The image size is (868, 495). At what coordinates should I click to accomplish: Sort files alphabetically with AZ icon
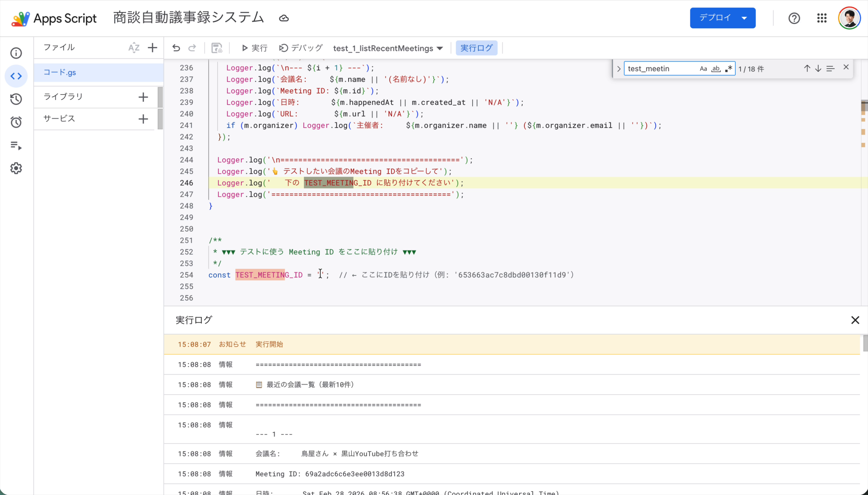click(x=134, y=47)
